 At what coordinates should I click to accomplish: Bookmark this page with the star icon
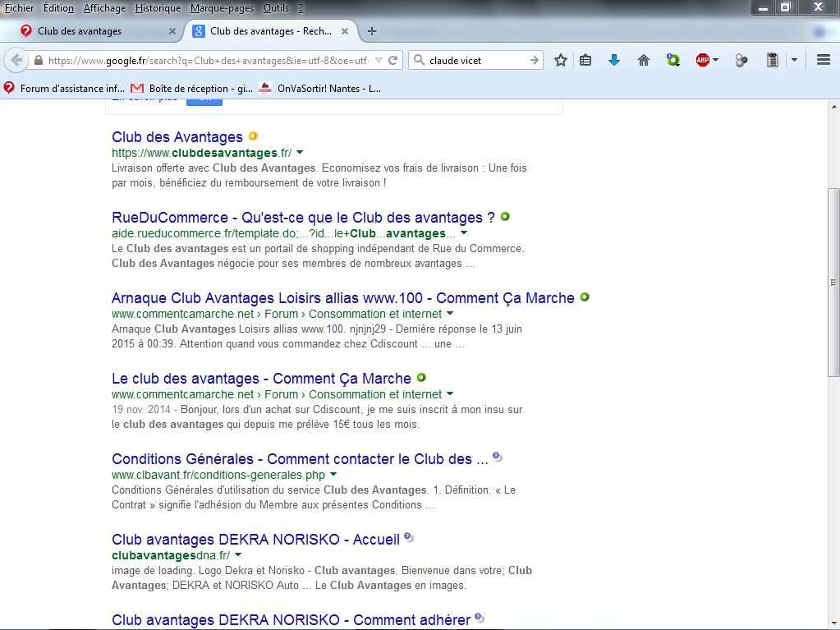[x=560, y=60]
